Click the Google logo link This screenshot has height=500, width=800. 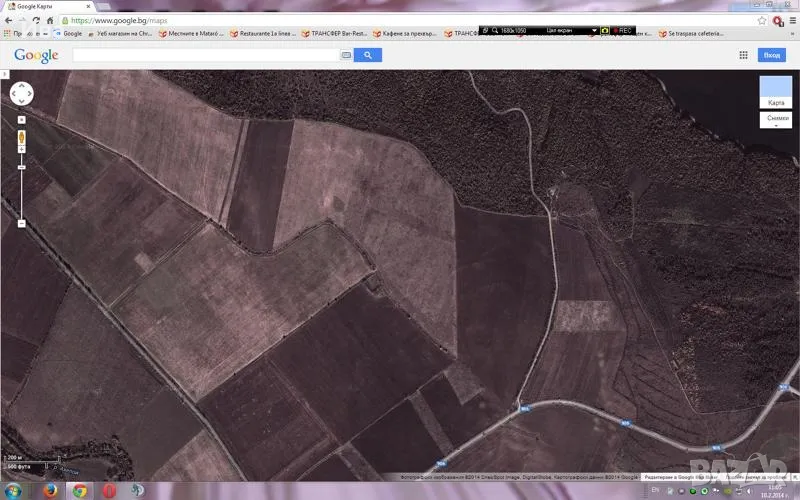pyautogui.click(x=36, y=56)
